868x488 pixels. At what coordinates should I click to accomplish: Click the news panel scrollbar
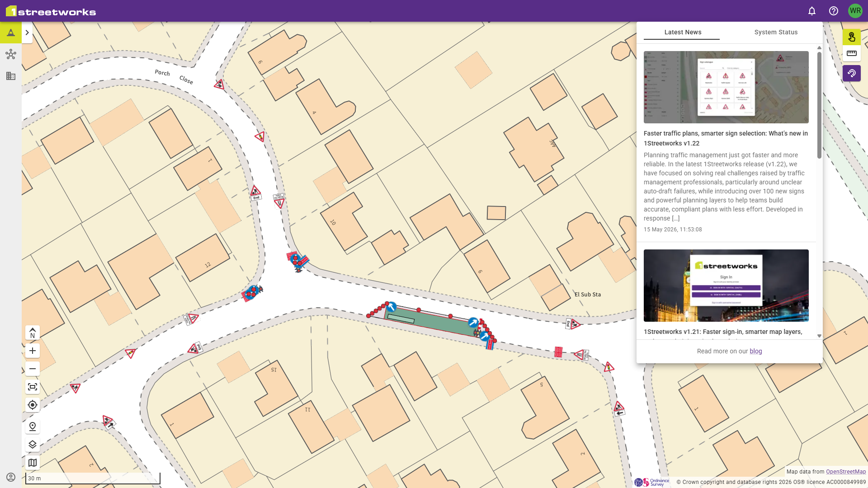[x=819, y=105]
